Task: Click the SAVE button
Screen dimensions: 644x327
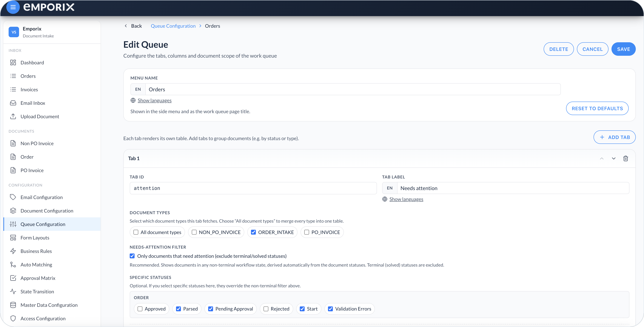Action: (623, 49)
